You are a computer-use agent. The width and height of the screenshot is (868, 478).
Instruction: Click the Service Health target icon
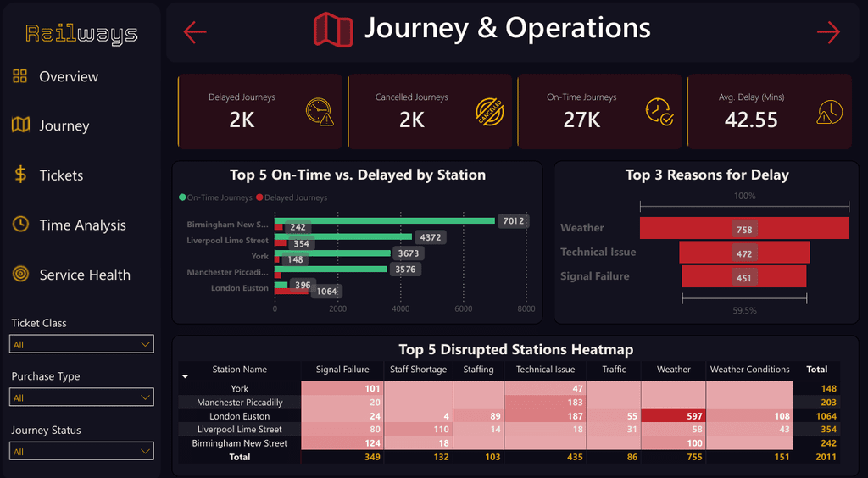point(20,274)
